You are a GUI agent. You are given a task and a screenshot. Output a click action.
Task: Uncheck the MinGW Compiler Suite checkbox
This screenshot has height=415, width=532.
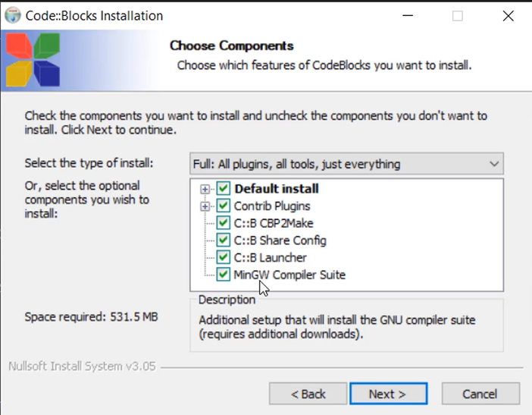coord(224,275)
